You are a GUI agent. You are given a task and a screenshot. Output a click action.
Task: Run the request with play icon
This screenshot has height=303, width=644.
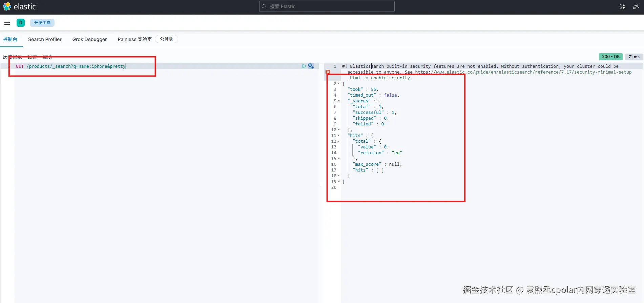coord(304,66)
